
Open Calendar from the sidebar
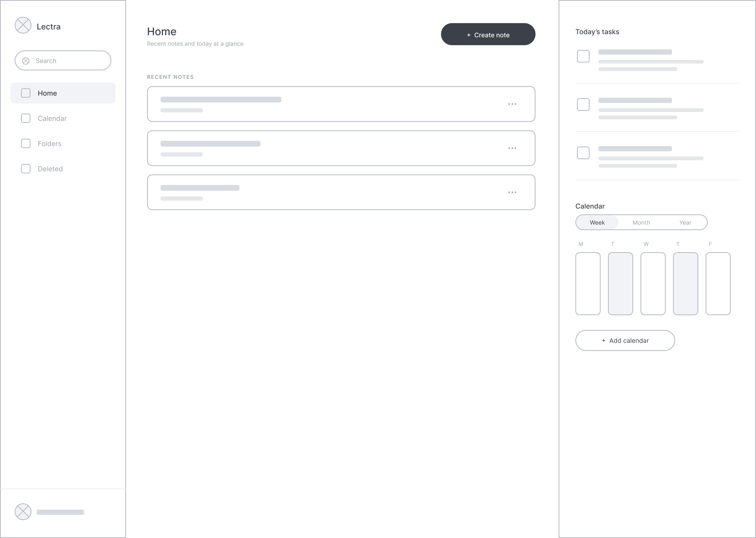[x=63, y=118]
